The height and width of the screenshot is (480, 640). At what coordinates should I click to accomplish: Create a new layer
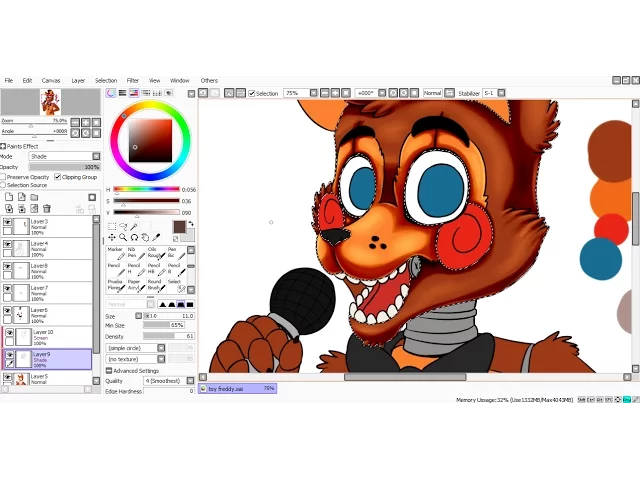click(x=9, y=197)
